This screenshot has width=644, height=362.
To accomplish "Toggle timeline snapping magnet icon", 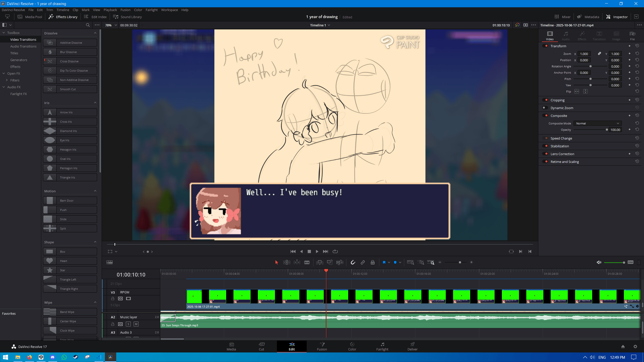I will (x=353, y=262).
